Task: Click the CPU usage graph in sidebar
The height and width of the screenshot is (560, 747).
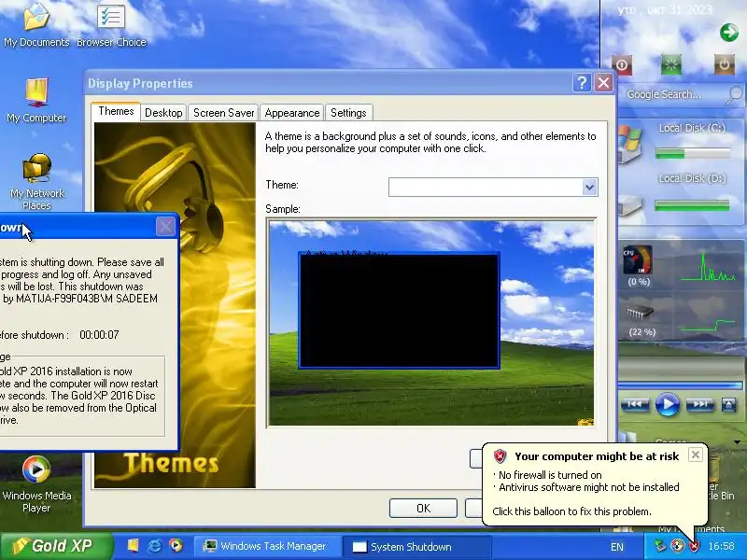Action: coord(708,267)
